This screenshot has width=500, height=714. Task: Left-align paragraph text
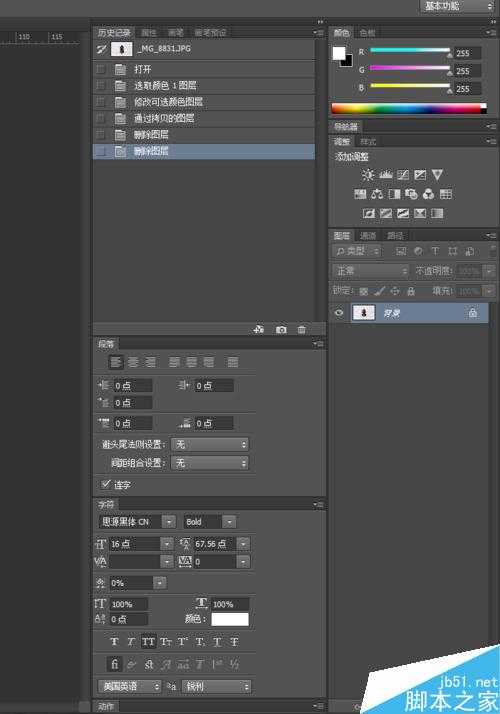[x=116, y=362]
